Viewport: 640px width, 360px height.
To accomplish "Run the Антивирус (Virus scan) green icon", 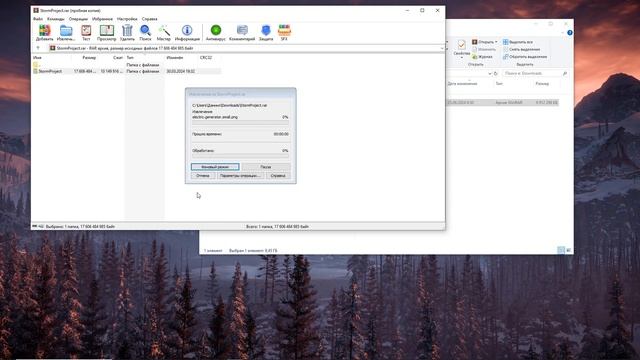I will pyautogui.click(x=216, y=30).
